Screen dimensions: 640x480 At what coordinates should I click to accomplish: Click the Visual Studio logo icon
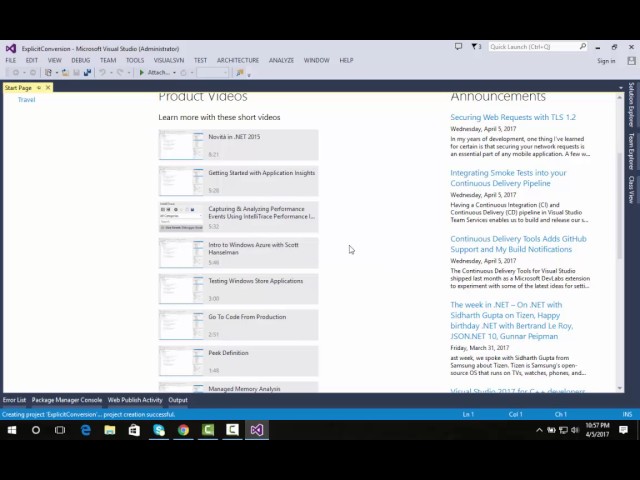point(11,49)
